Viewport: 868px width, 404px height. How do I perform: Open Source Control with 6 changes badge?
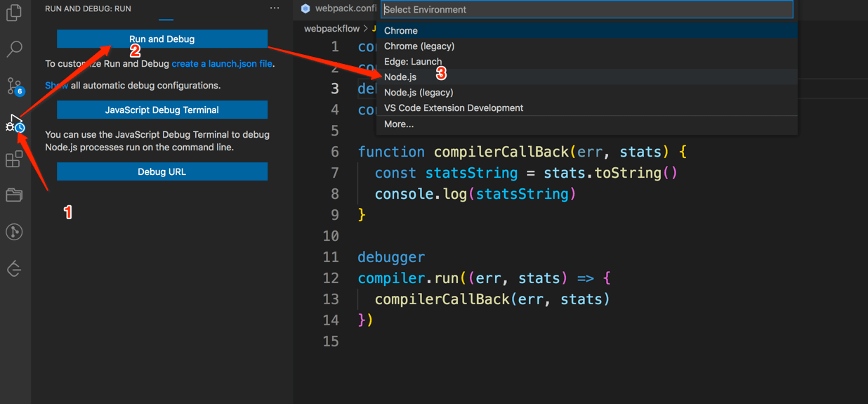pos(14,86)
